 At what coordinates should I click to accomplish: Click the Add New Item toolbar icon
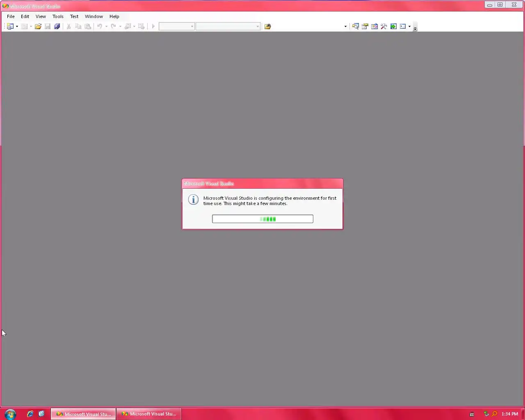[24, 26]
